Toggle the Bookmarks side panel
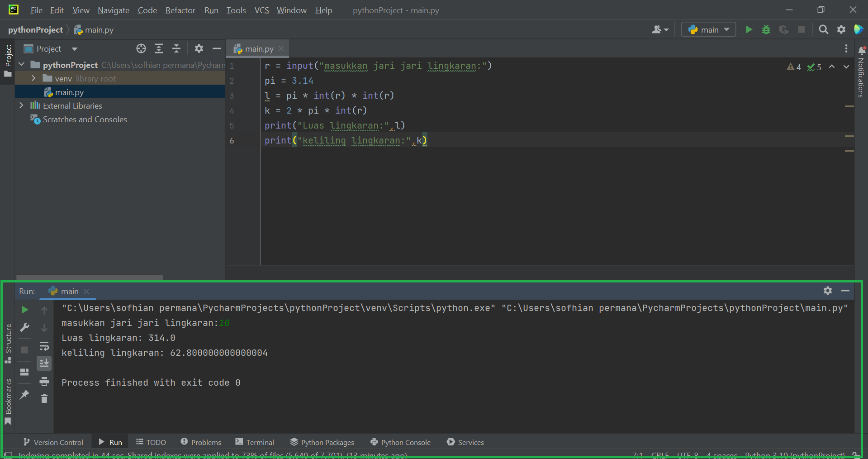 pos(8,402)
